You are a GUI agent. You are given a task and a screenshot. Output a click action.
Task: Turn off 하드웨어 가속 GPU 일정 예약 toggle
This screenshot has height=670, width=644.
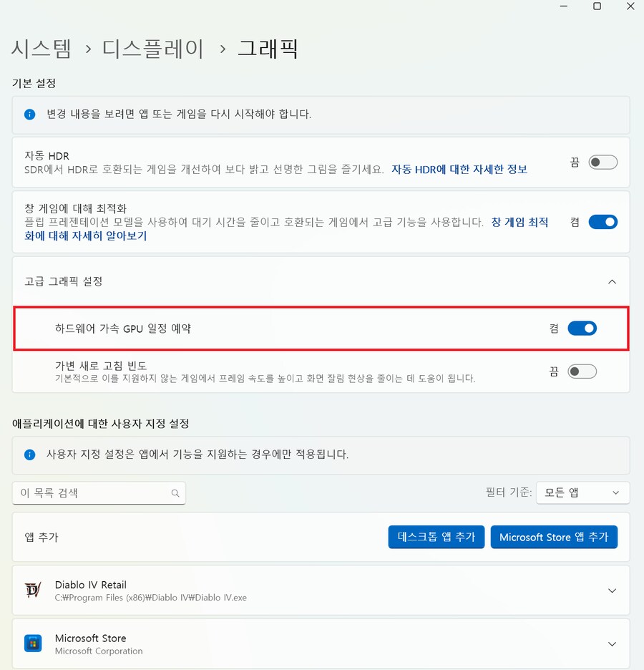coord(582,328)
